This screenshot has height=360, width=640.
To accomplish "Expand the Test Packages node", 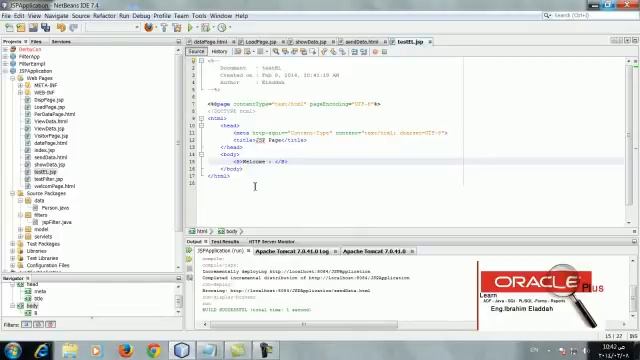I will pos(13,244).
